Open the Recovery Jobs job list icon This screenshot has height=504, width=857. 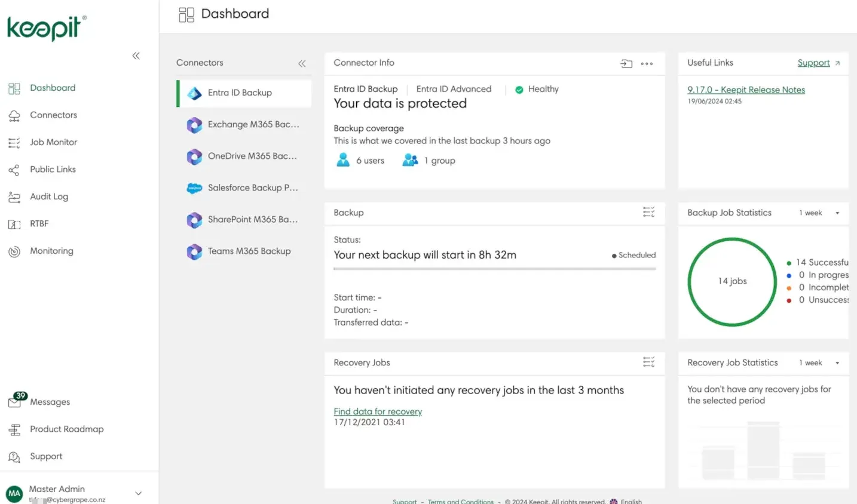tap(649, 362)
